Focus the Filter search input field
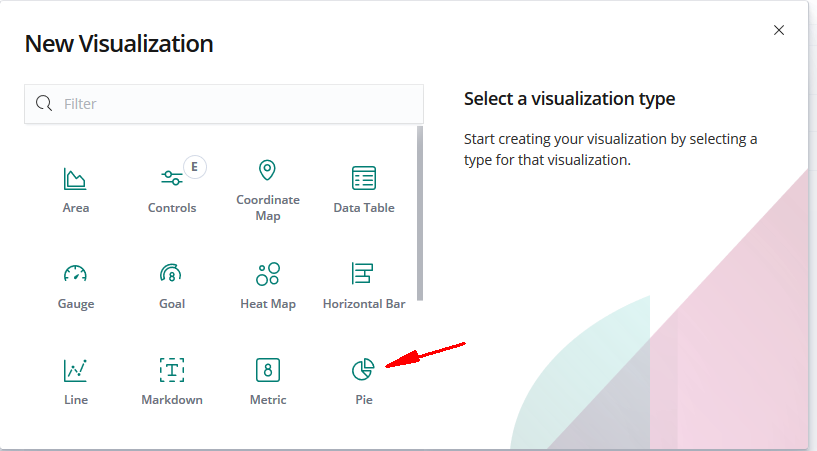Screen dimensions: 817x451 click(224, 104)
